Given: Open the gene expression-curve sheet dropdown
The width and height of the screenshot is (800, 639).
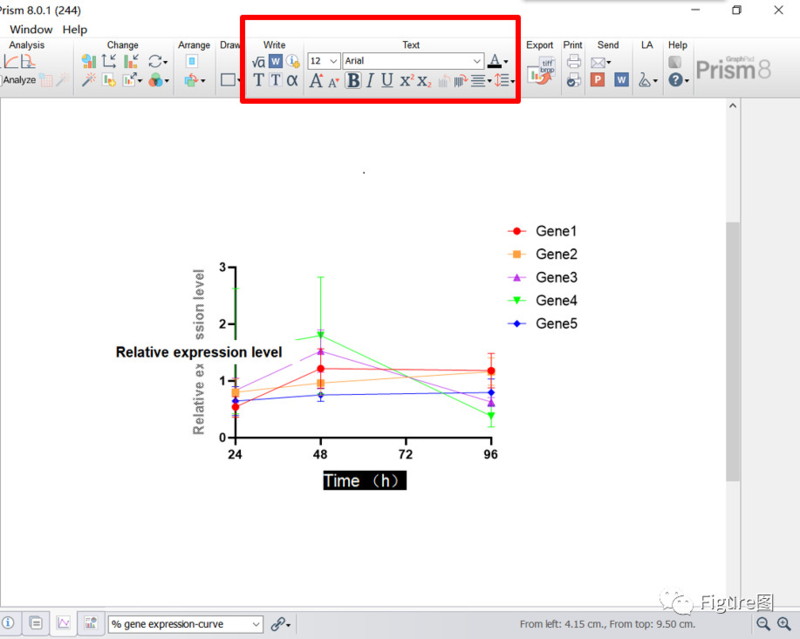Looking at the screenshot, I should pos(256,624).
